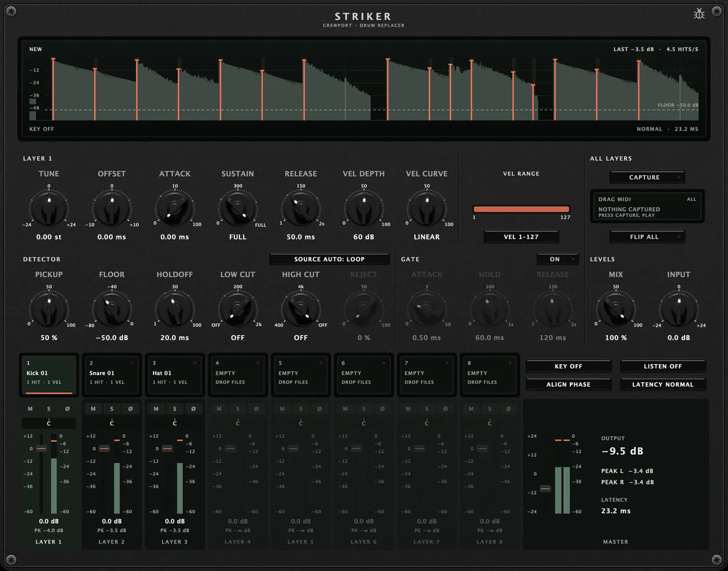Click the HOLDOFF knob
728x571 pixels.
click(x=175, y=309)
